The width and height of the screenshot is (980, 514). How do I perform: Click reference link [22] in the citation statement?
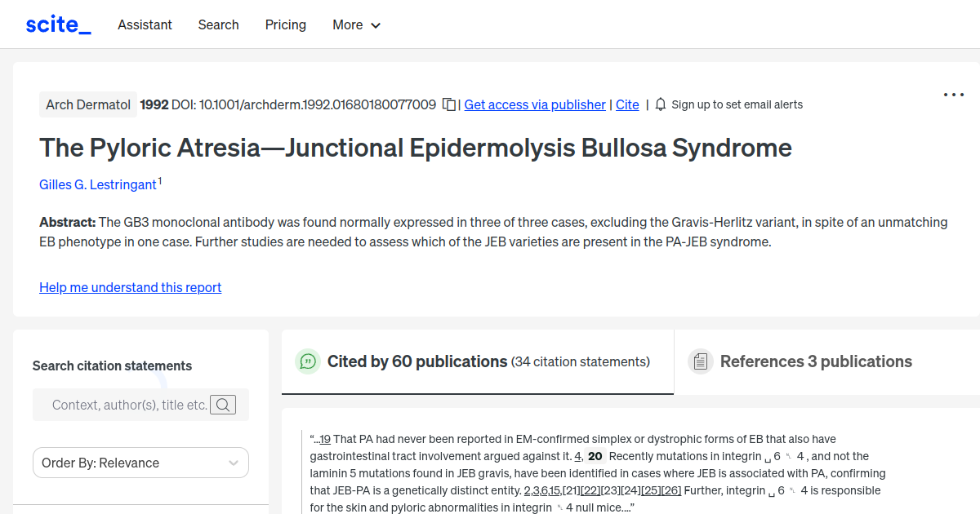click(x=590, y=490)
